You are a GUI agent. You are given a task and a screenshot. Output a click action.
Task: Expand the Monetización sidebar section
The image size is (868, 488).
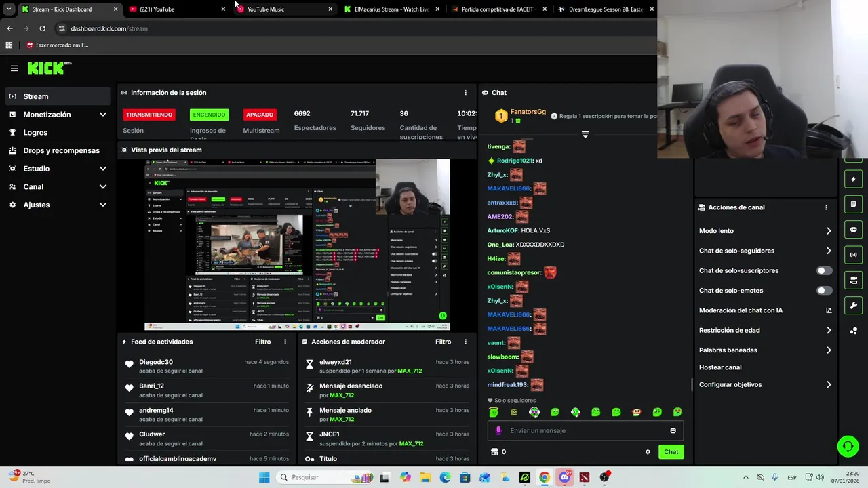(x=58, y=115)
